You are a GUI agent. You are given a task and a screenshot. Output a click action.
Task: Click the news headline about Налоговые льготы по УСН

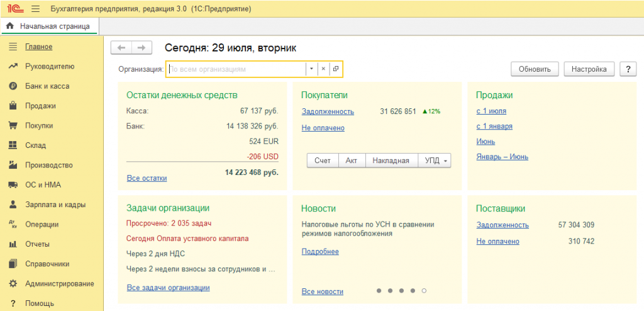click(368, 229)
